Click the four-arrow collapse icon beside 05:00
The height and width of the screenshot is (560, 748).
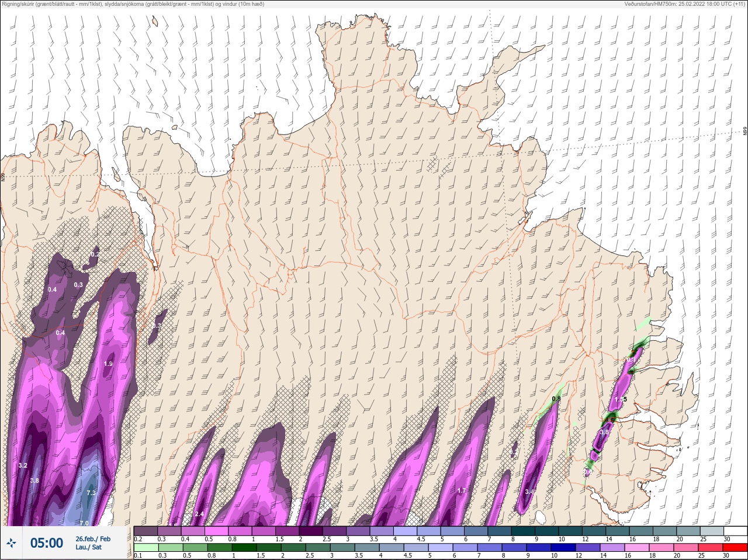click(11, 543)
